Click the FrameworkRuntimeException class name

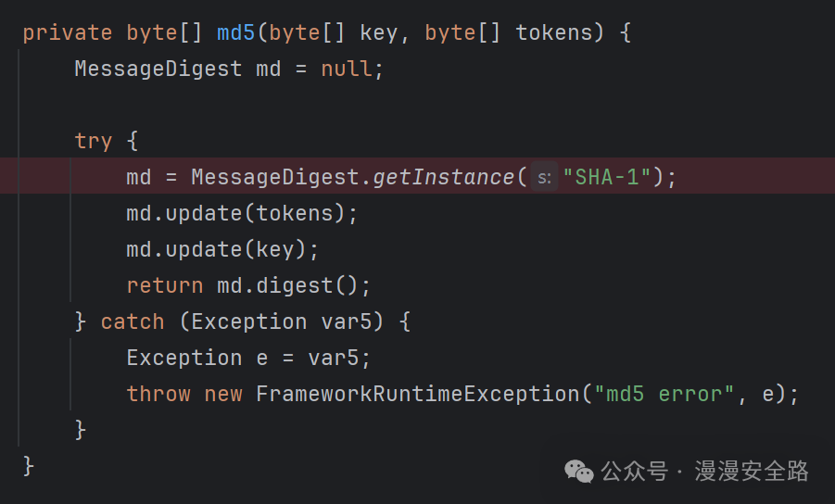pyautogui.click(x=417, y=394)
